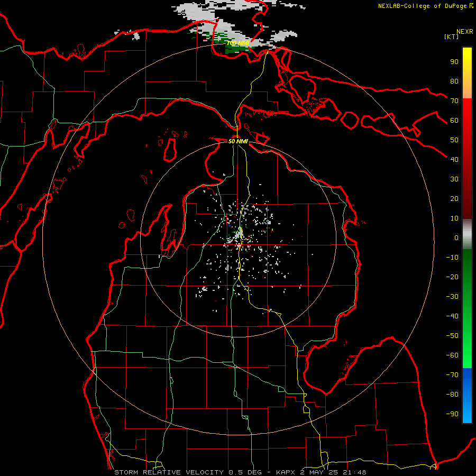Viewport: 476px width, 476px height.
Task: Click the 0.5 DEG elevation text
Action: click(245, 472)
